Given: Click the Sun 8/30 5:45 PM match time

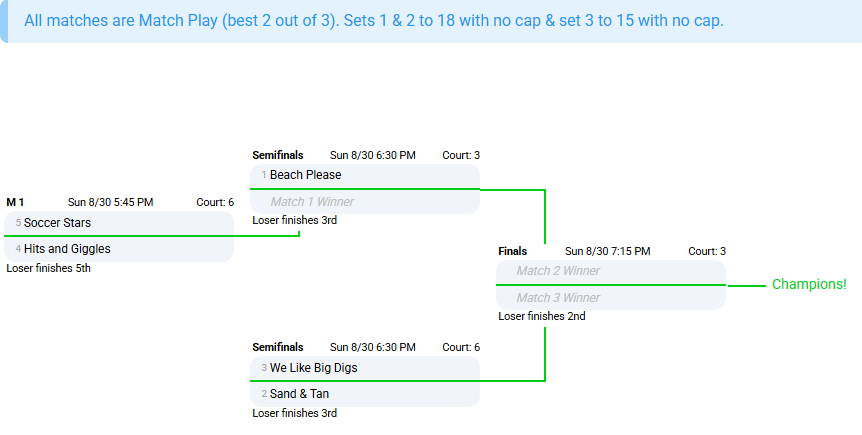Looking at the screenshot, I should 110,202.
